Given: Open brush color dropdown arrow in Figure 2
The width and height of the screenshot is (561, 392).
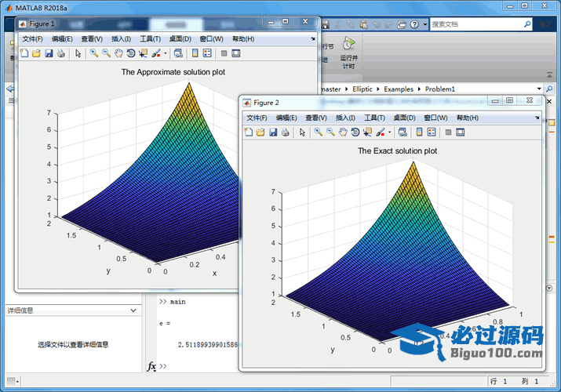Looking at the screenshot, I should point(390,132).
